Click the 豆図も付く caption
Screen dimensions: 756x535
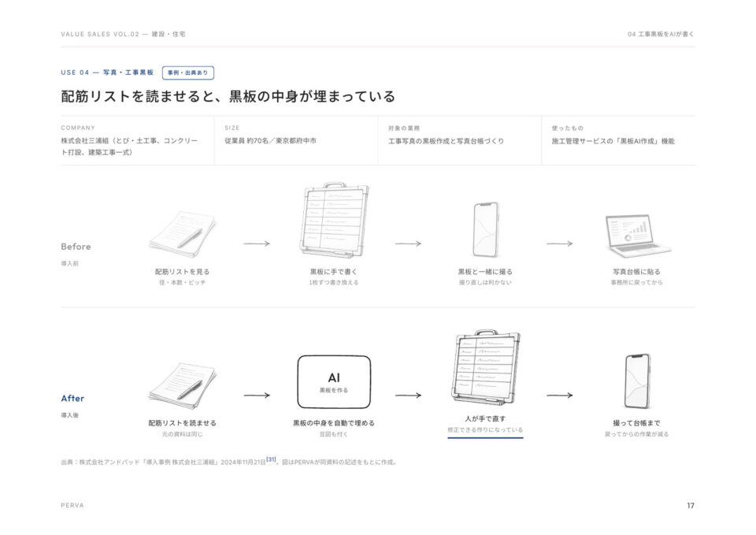tap(334, 434)
